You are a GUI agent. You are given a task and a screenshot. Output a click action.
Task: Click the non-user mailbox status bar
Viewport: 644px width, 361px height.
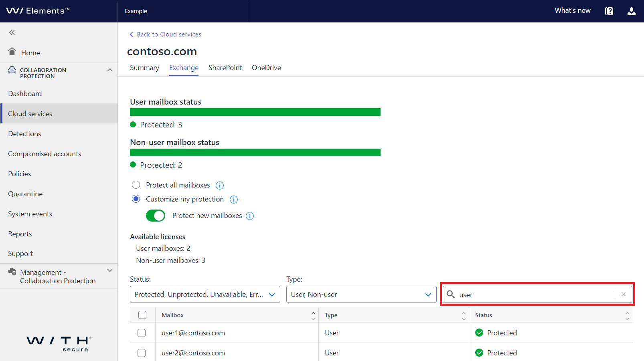(x=255, y=153)
